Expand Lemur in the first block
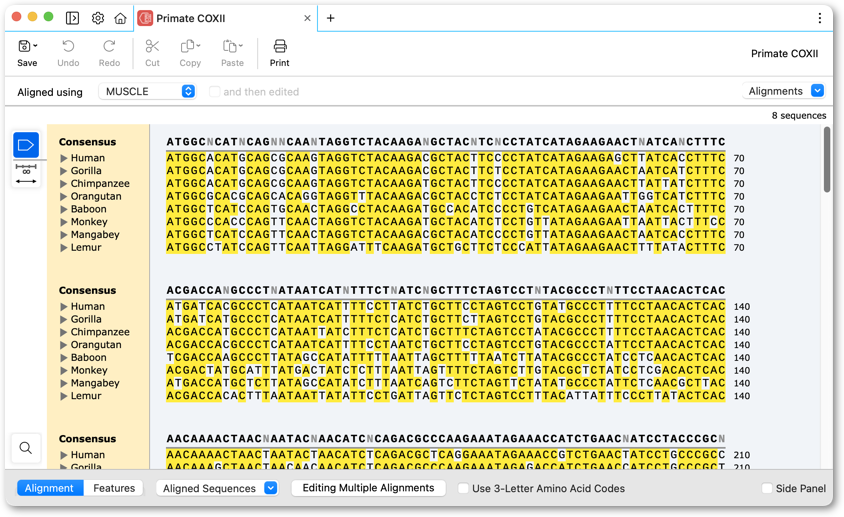The height and width of the screenshot is (517, 844). [64, 248]
